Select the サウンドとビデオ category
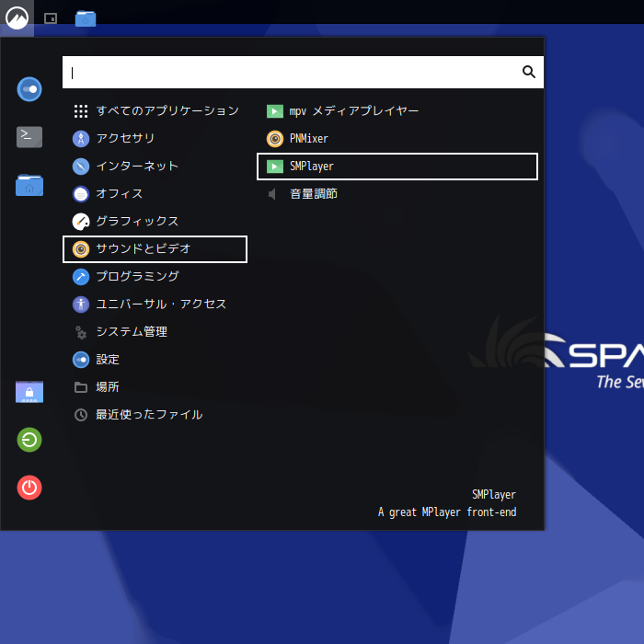 pos(155,249)
